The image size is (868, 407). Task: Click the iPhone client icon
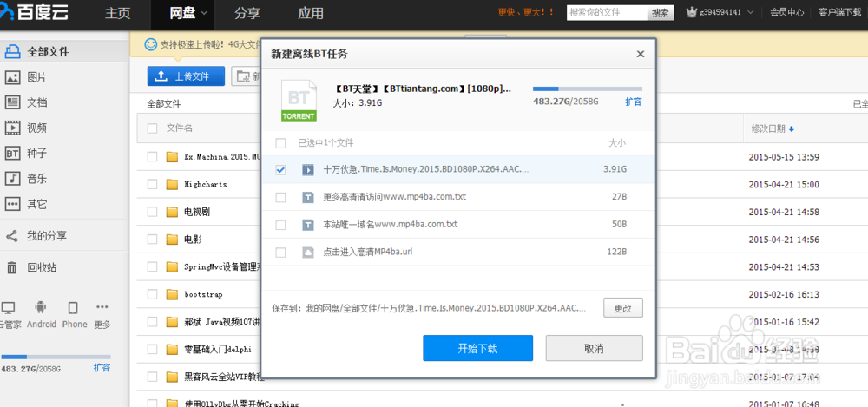[73, 307]
